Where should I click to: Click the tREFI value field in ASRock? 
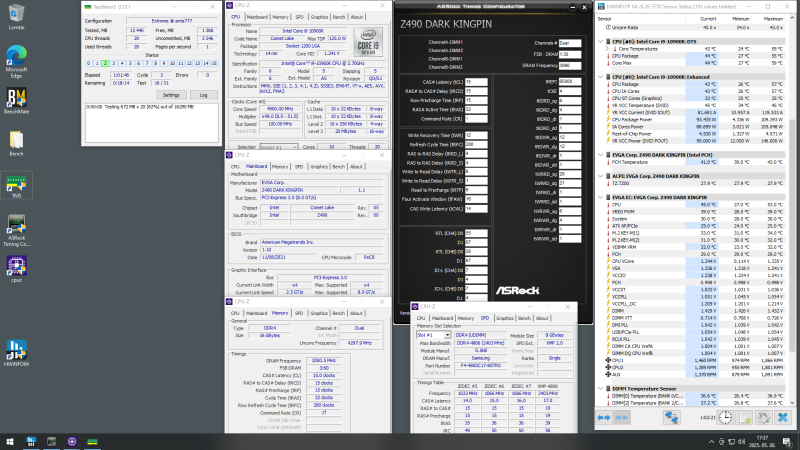(x=570, y=82)
